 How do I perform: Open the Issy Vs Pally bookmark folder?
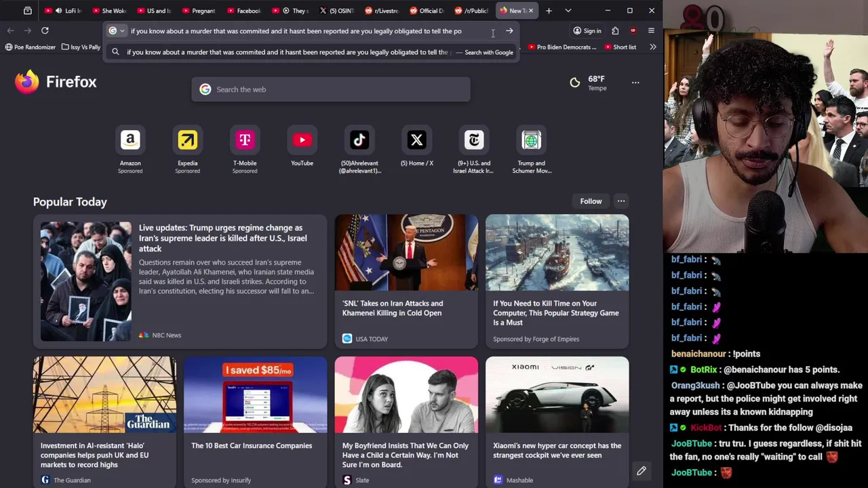point(81,47)
